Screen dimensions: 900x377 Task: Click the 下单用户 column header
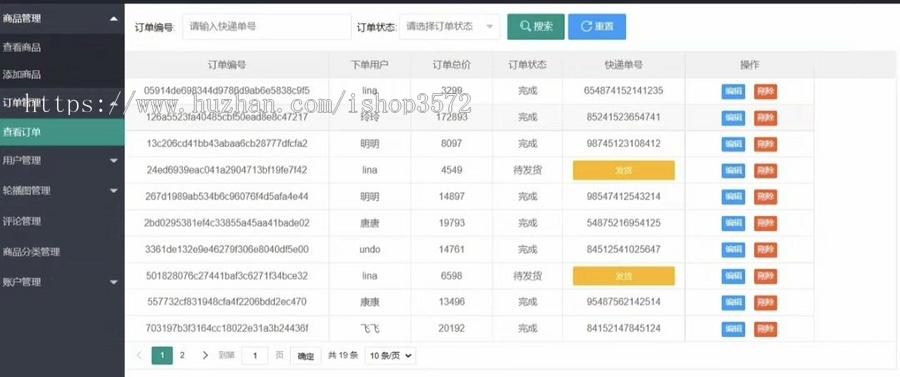click(370, 65)
